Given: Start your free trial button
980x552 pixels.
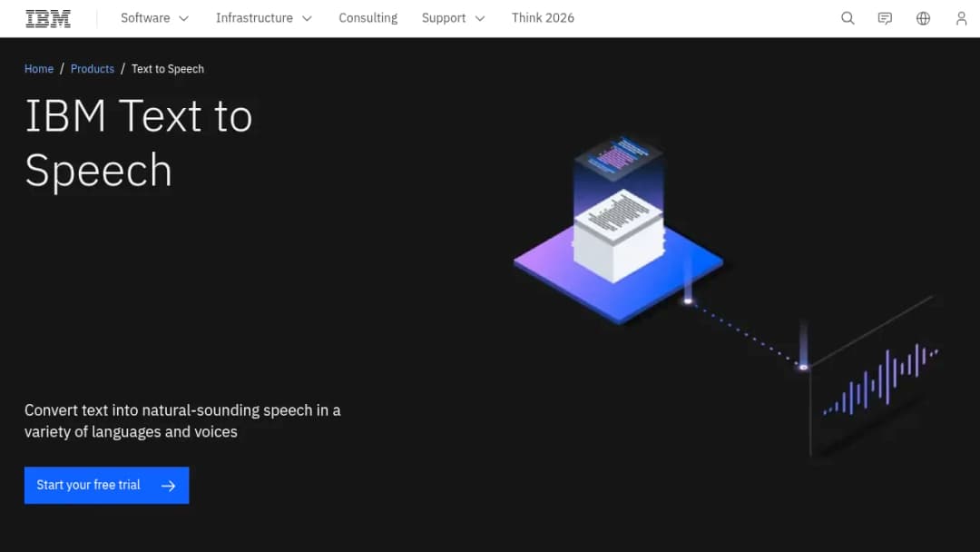Looking at the screenshot, I should pos(107,485).
